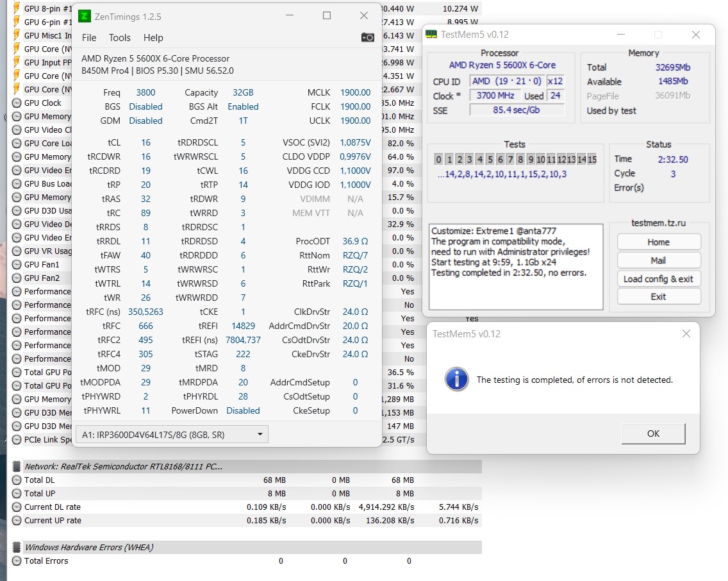Click Load config & exit button

pos(658,279)
